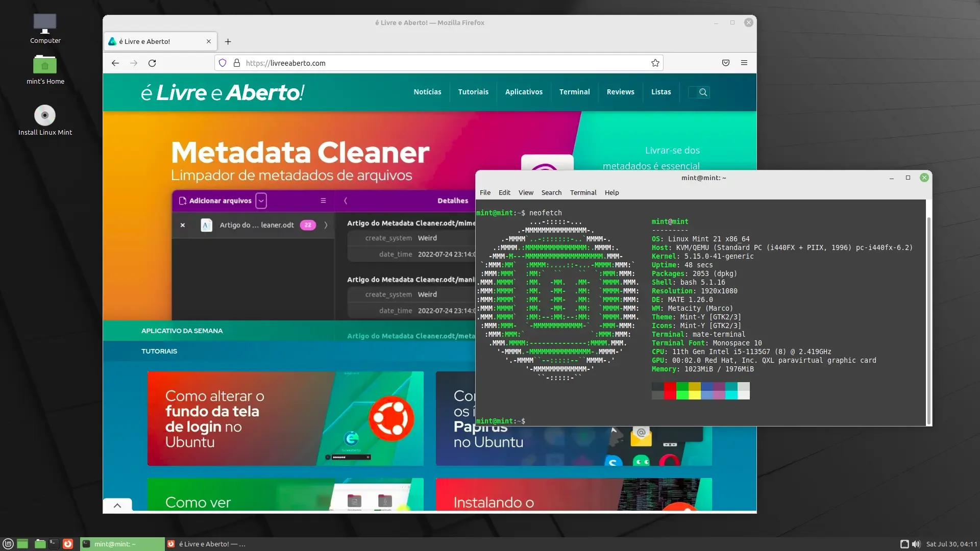Expand the scroll-to-top chevron on the page
This screenshot has height=551, width=980.
[117, 505]
